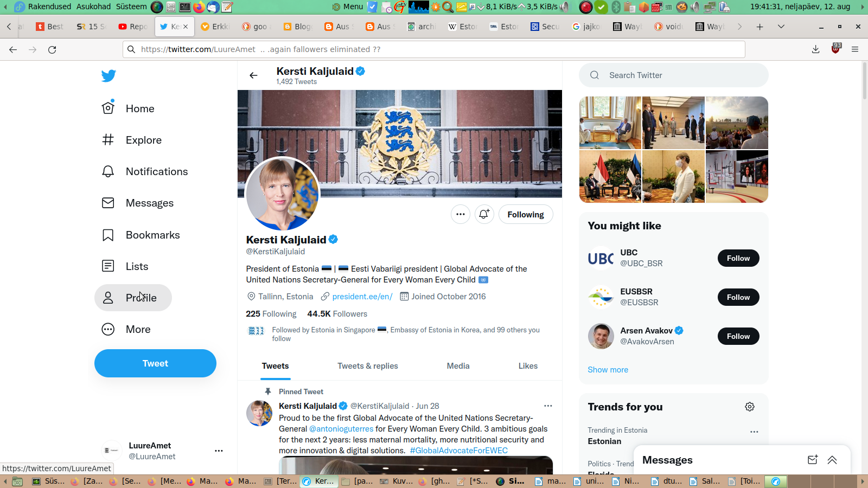Open the uBlock extension icon
The width and height of the screenshot is (868, 488).
(x=836, y=49)
